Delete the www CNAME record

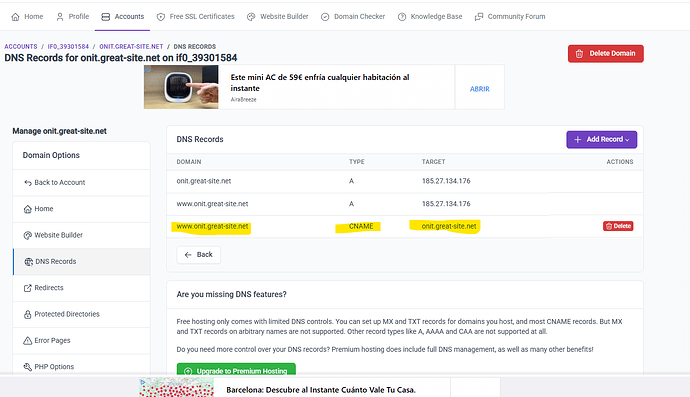[x=618, y=226]
